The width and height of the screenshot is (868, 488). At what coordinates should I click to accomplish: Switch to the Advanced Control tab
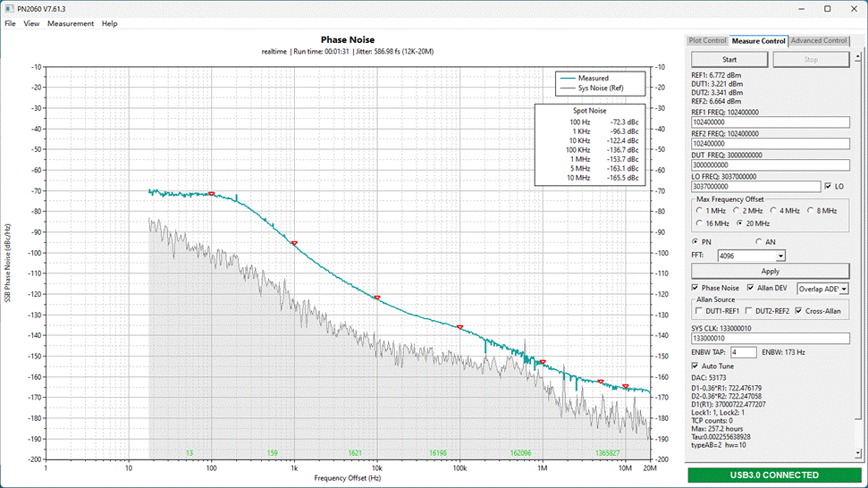click(x=819, y=40)
